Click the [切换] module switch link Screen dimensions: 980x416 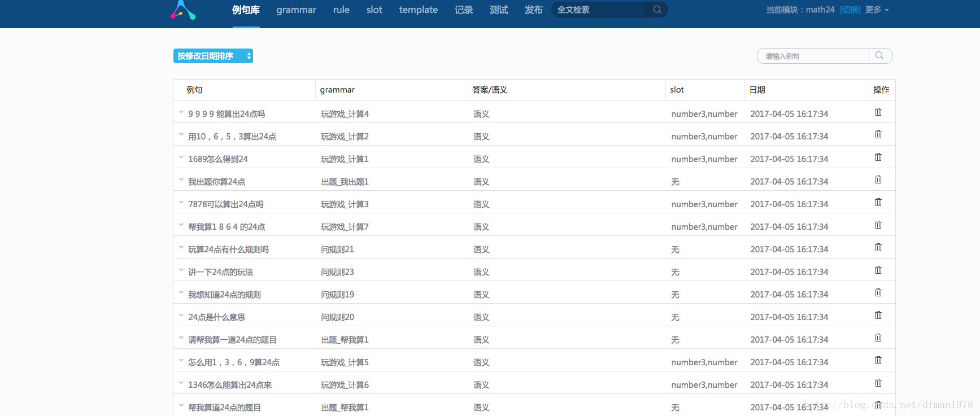tap(850, 10)
